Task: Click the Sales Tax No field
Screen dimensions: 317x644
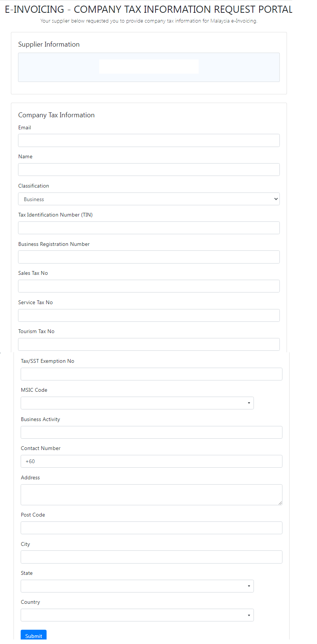Action: [x=149, y=286]
